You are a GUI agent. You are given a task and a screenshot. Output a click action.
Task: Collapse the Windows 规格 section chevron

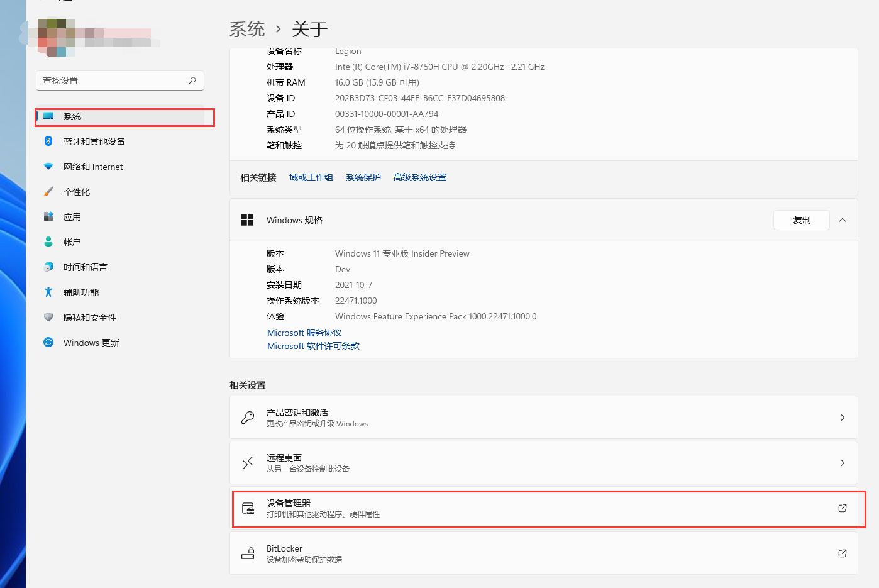(x=843, y=220)
